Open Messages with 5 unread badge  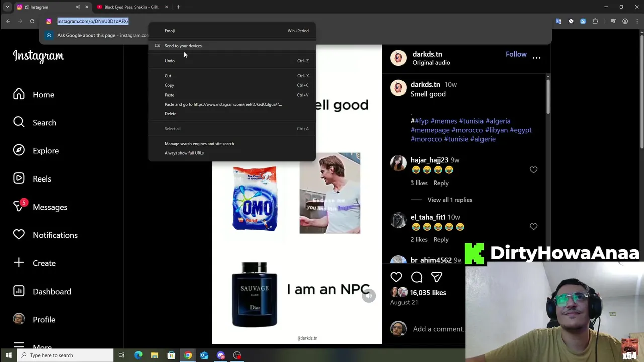click(x=40, y=207)
